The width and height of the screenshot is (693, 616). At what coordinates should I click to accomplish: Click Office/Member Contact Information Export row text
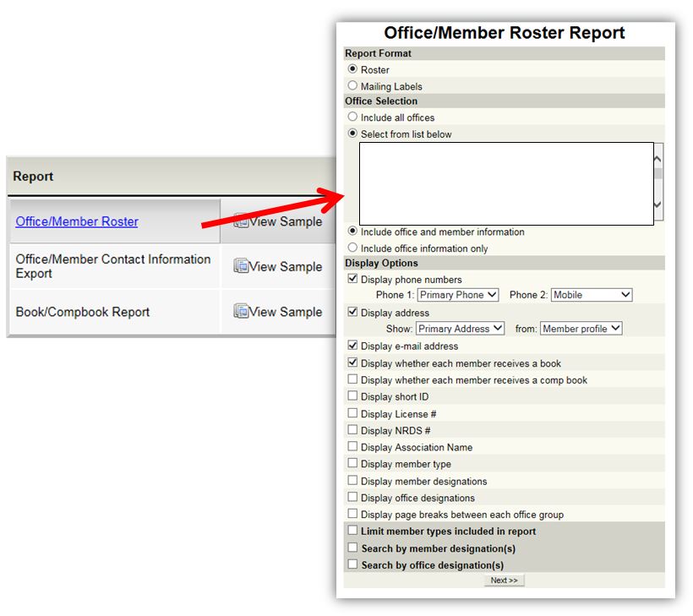pyautogui.click(x=113, y=266)
